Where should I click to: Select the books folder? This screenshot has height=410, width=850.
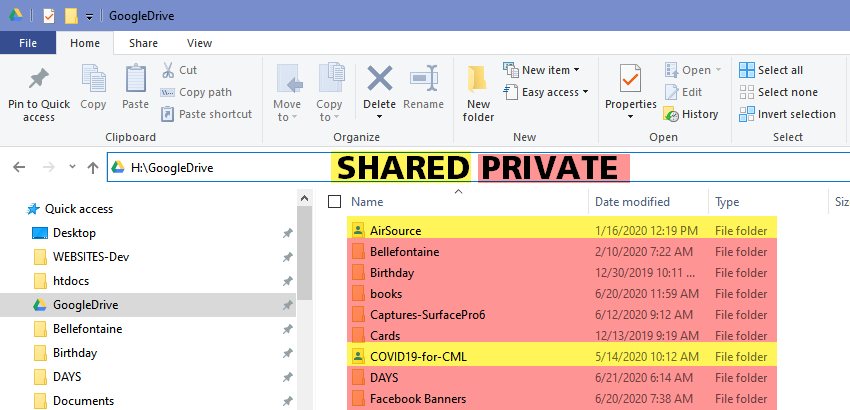click(x=562, y=293)
